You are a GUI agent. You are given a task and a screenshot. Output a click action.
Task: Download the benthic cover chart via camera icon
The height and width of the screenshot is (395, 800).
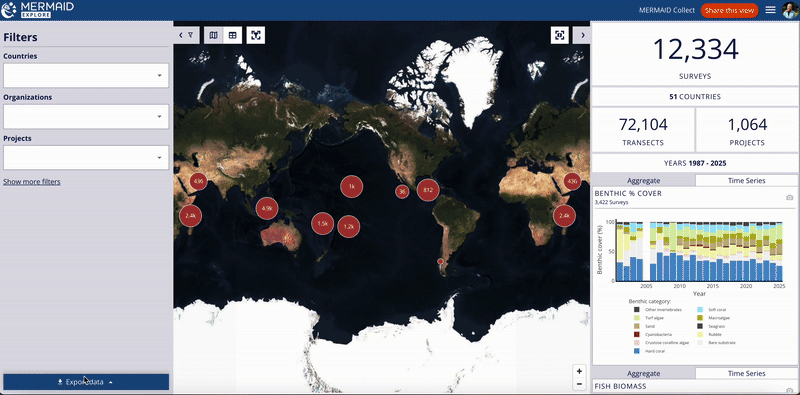(x=789, y=198)
